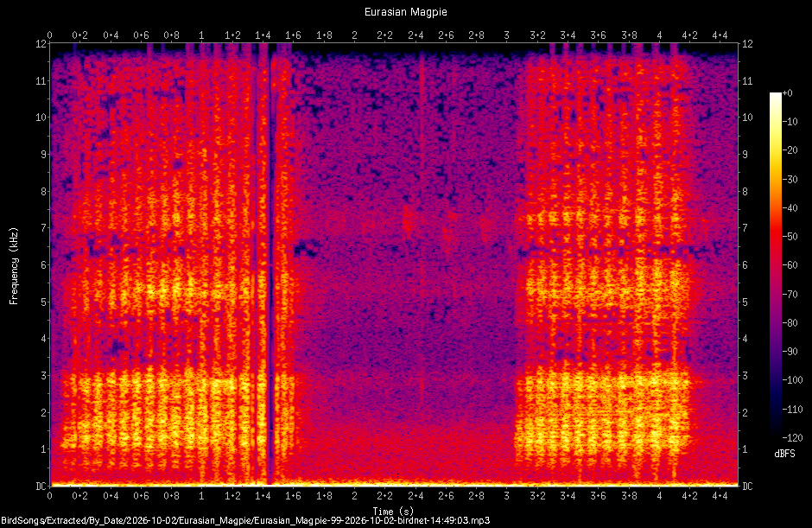
Task: Click the "-90" color scale value
Action: 790,352
